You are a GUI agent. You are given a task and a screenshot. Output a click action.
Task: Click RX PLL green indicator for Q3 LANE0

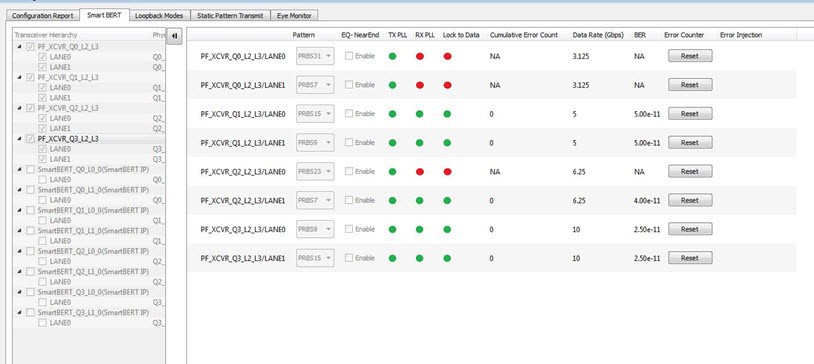420,229
